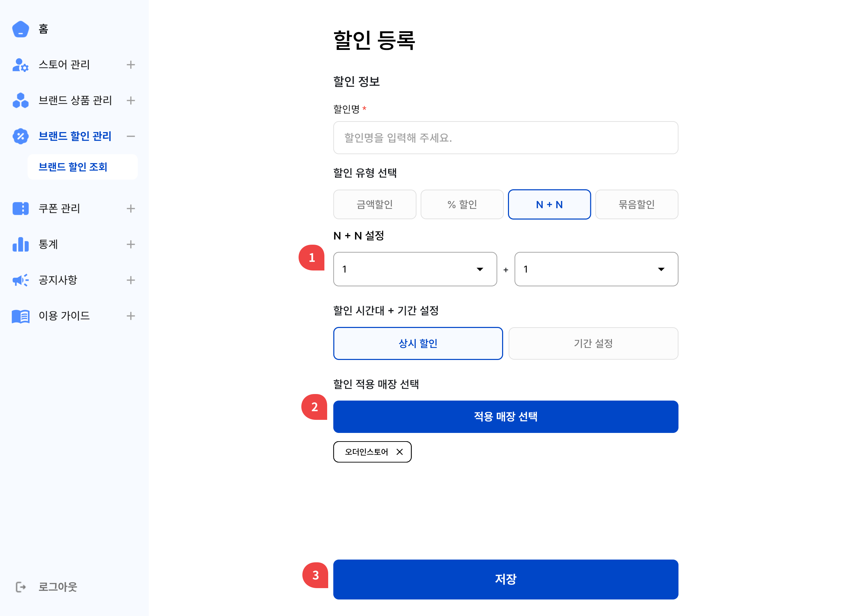Choose 기간 설정 option
The width and height of the screenshot is (863, 616).
point(593,343)
